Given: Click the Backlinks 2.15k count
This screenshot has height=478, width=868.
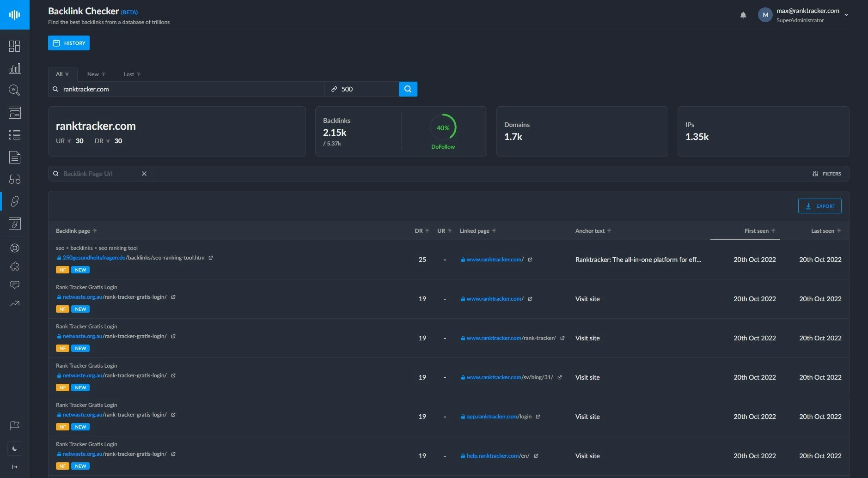Looking at the screenshot, I should (x=335, y=133).
